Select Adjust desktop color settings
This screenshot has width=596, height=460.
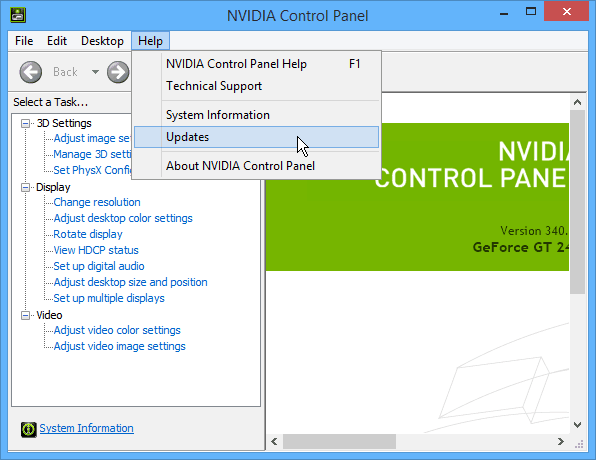123,218
